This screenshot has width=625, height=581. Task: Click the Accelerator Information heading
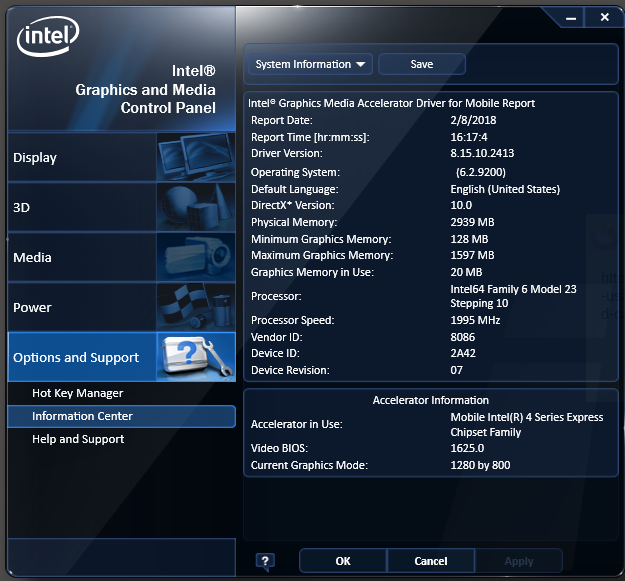tap(430, 400)
